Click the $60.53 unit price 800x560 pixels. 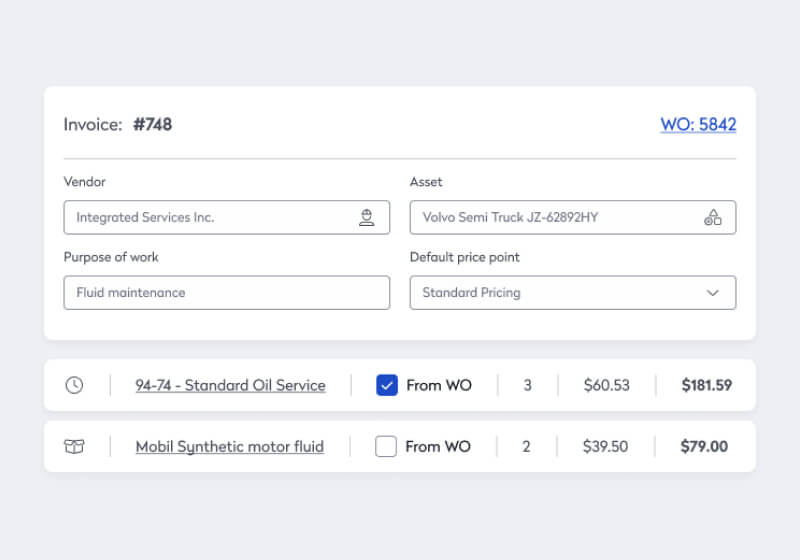coord(607,385)
